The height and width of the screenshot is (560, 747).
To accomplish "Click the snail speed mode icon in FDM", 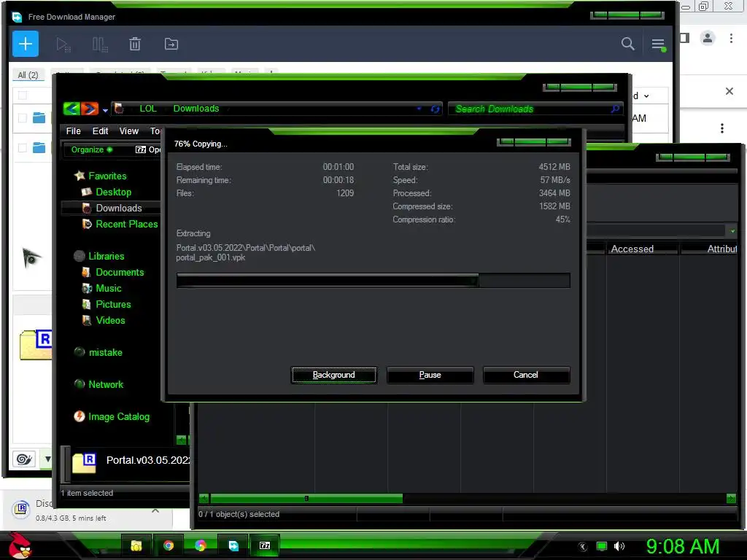I will 24,459.
